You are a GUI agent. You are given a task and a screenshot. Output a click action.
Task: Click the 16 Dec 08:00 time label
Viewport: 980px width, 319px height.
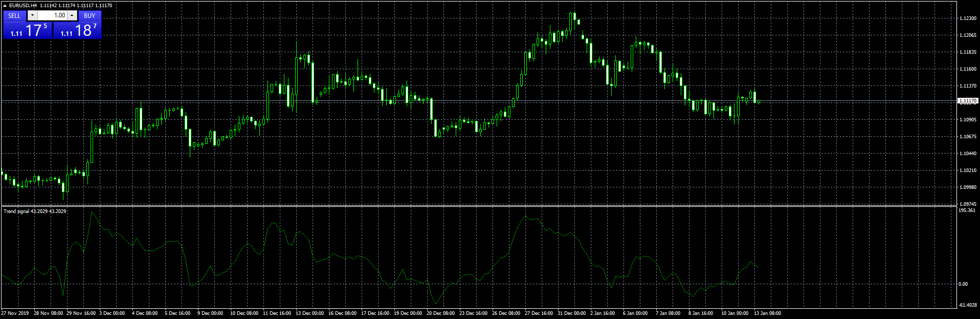click(343, 313)
